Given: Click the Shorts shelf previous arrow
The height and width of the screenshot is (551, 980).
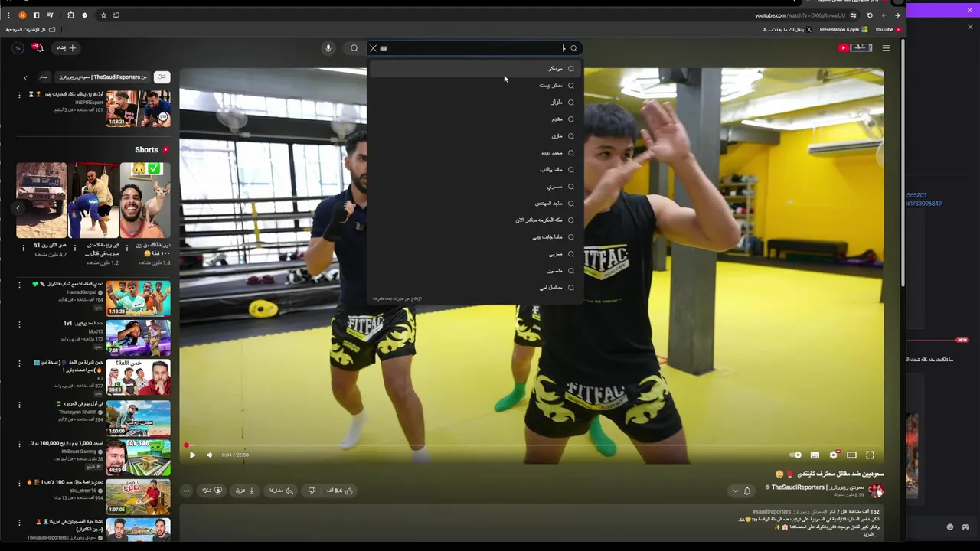Looking at the screenshot, I should [x=18, y=207].
